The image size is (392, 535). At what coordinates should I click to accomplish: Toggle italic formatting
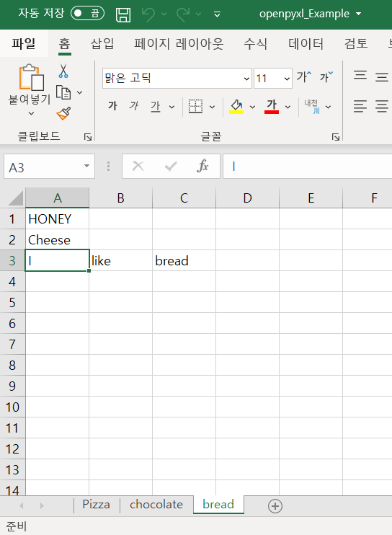[x=133, y=106]
